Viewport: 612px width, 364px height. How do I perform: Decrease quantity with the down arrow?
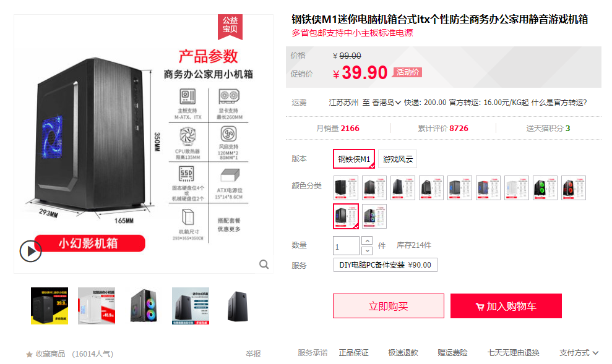[368, 251]
